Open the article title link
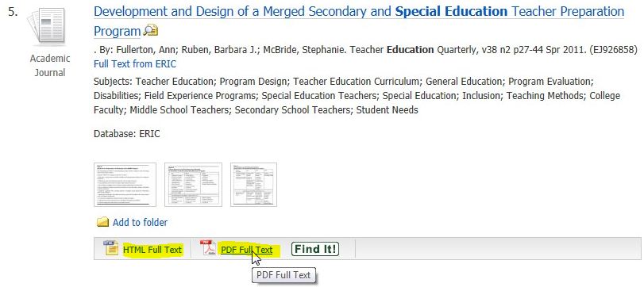 pos(359,21)
